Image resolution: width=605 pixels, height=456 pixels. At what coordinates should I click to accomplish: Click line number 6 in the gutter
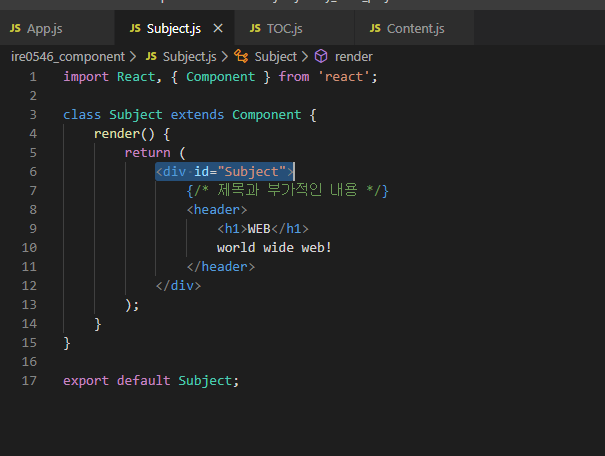point(33,172)
